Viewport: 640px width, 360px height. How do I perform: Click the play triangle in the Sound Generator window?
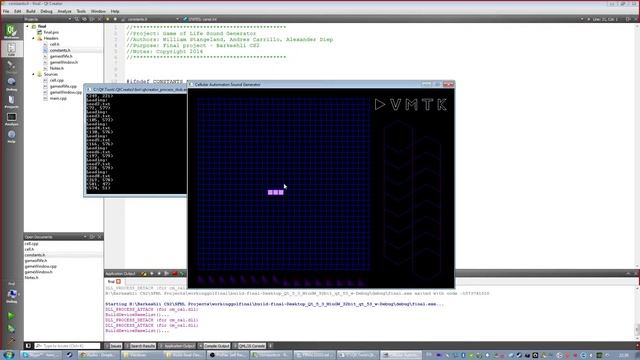380,104
